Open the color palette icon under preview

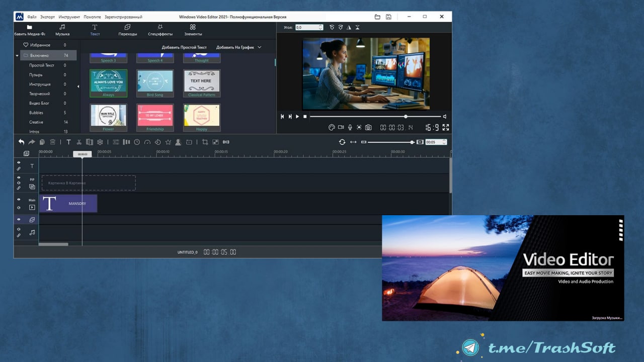point(332,128)
